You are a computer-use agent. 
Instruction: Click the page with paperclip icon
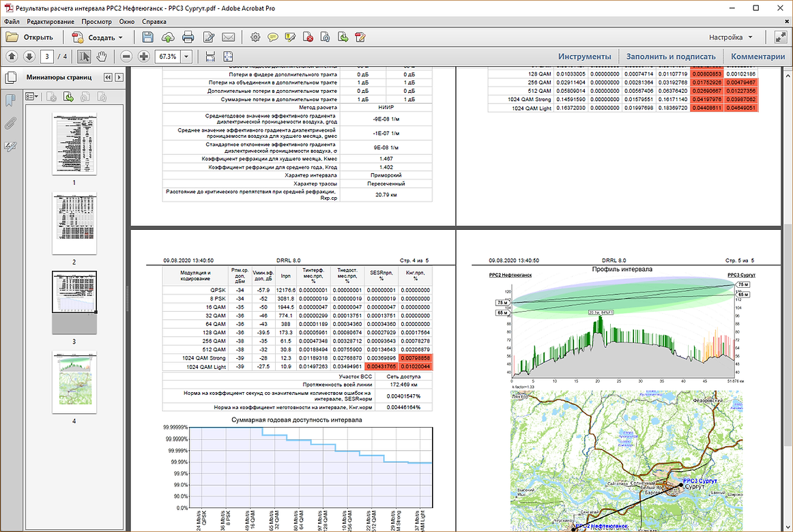pyautogui.click(x=326, y=37)
